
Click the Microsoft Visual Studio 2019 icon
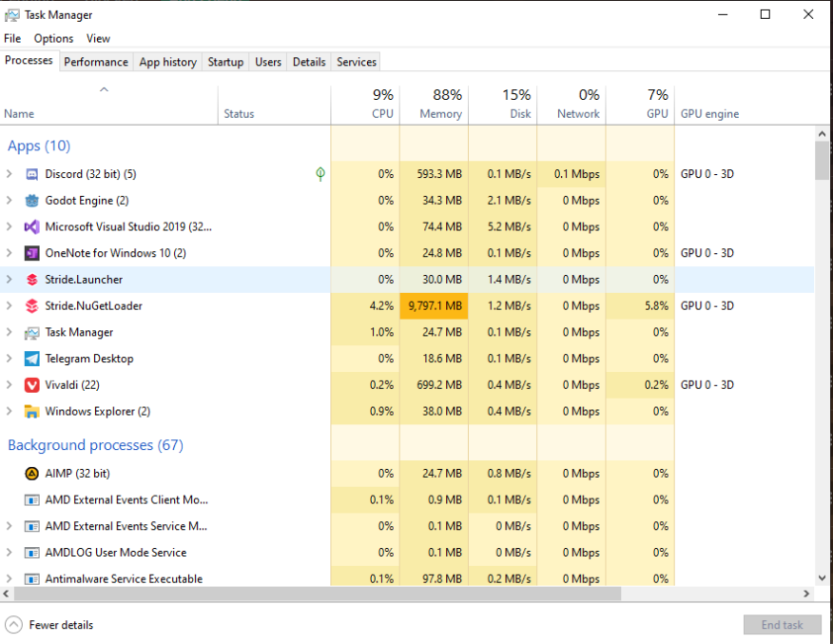click(x=32, y=227)
